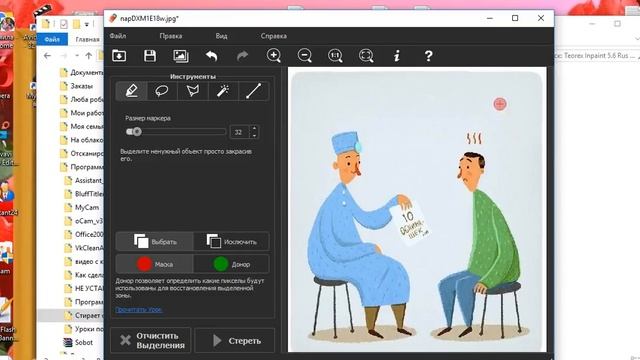Select BluffTitler folder in Explorer
Image resolution: width=640 pixels, height=360 pixels.
(84, 194)
